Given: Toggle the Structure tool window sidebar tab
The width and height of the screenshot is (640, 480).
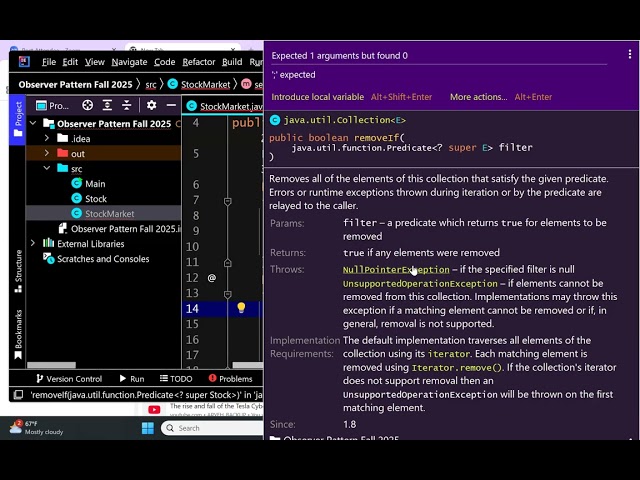Looking at the screenshot, I should 18,271.
